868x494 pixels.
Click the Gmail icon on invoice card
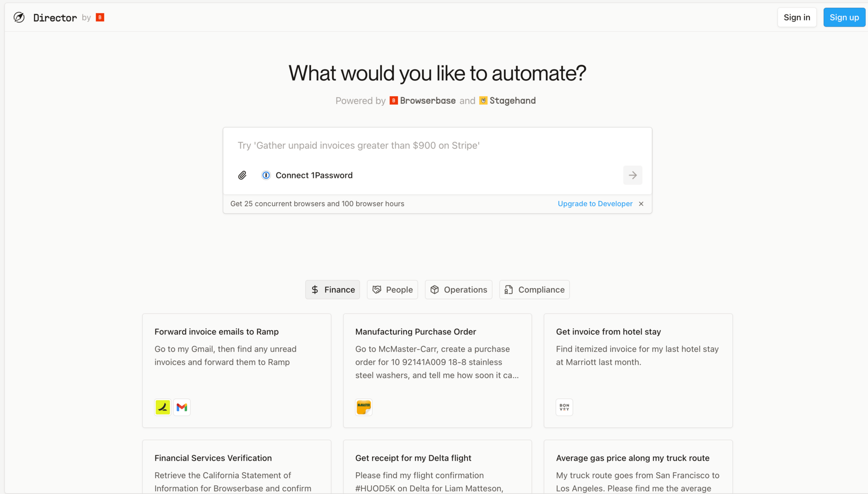[x=182, y=407]
